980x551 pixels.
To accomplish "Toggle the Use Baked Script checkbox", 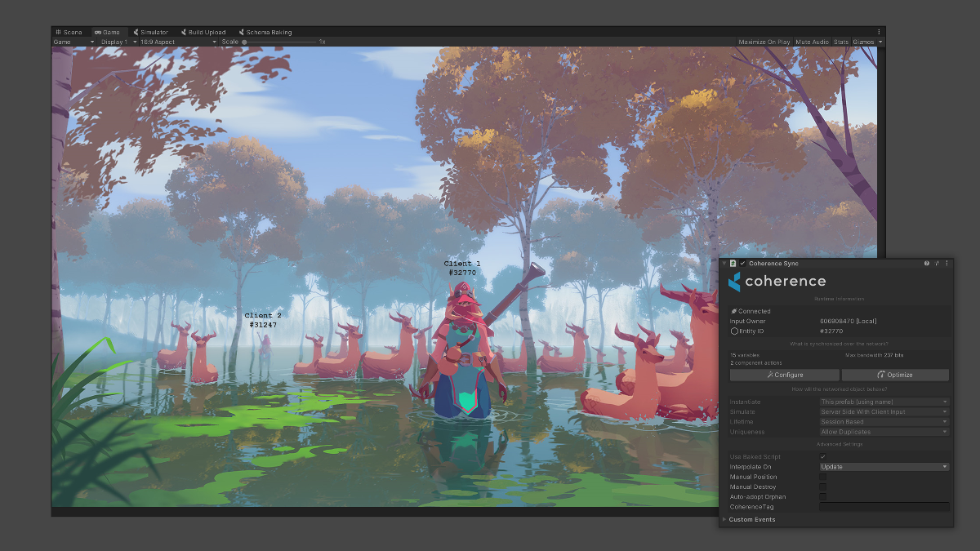I will (x=822, y=456).
